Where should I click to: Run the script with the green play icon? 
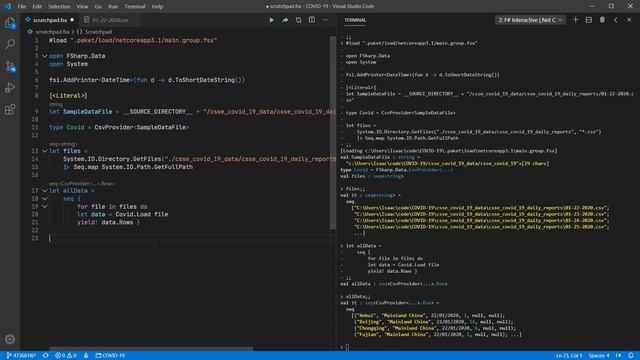271,20
